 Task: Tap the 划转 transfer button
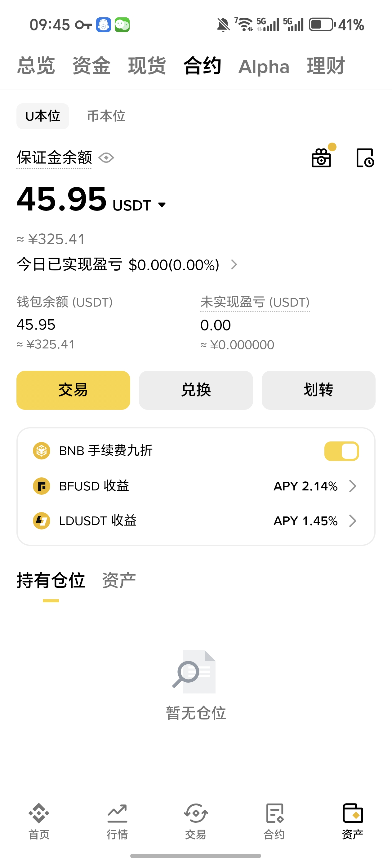(x=318, y=390)
